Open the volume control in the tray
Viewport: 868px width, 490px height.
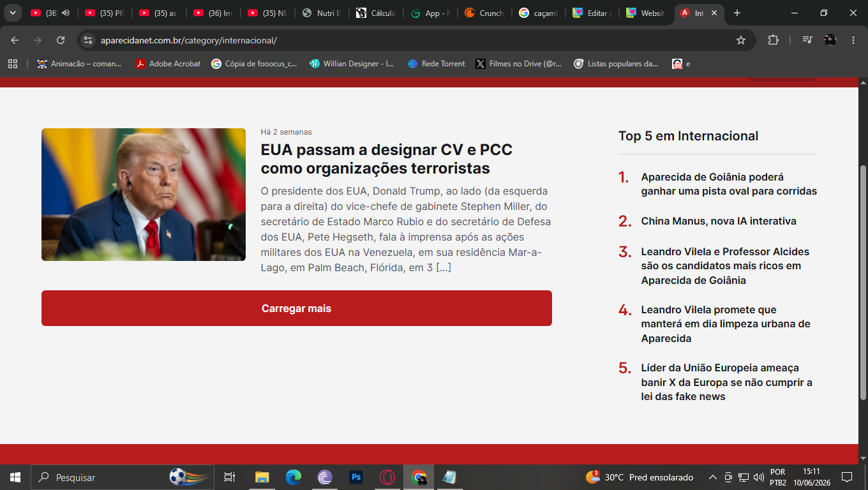tap(759, 477)
